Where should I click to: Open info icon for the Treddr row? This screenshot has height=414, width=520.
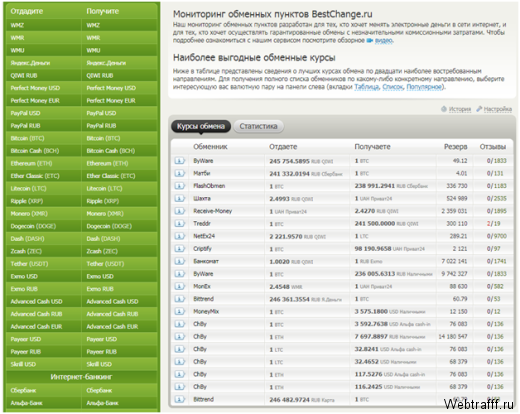click(179, 224)
